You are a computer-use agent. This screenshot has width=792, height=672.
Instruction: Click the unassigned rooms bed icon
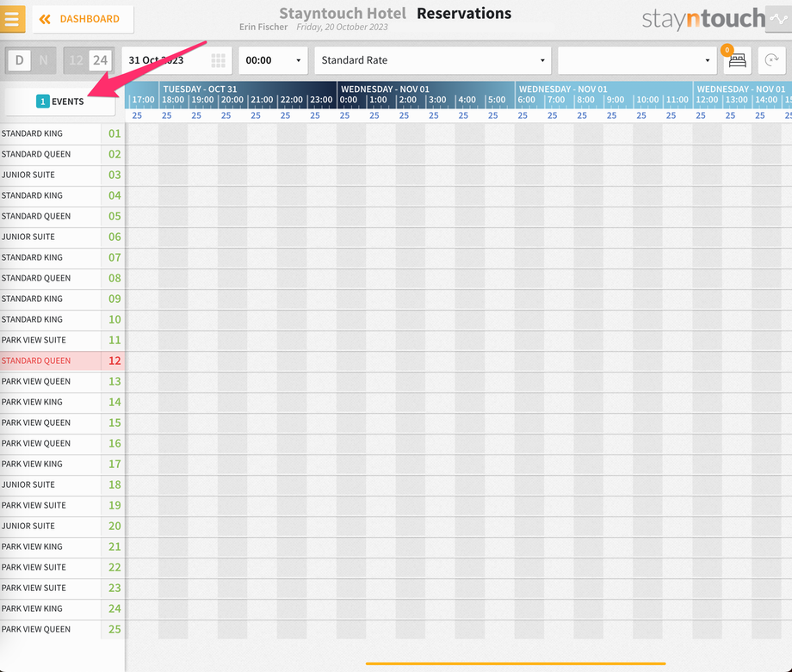pyautogui.click(x=738, y=60)
